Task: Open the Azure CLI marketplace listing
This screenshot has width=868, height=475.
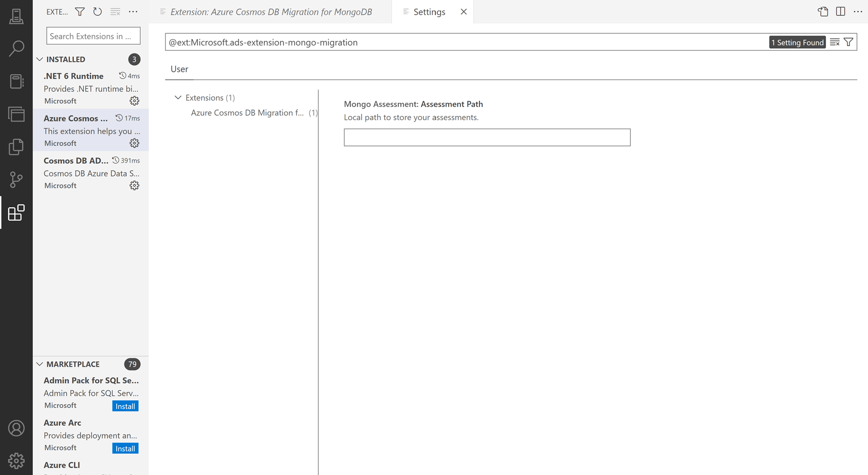Action: [x=91, y=466]
